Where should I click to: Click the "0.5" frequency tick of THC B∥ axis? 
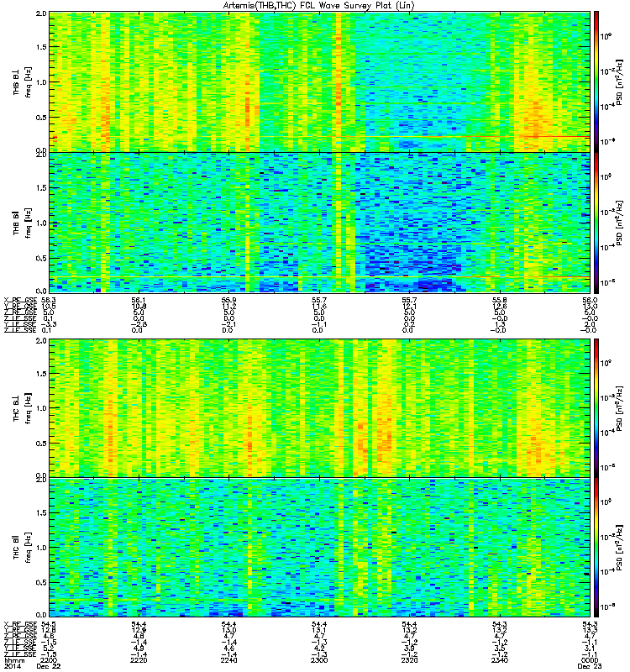point(41,582)
